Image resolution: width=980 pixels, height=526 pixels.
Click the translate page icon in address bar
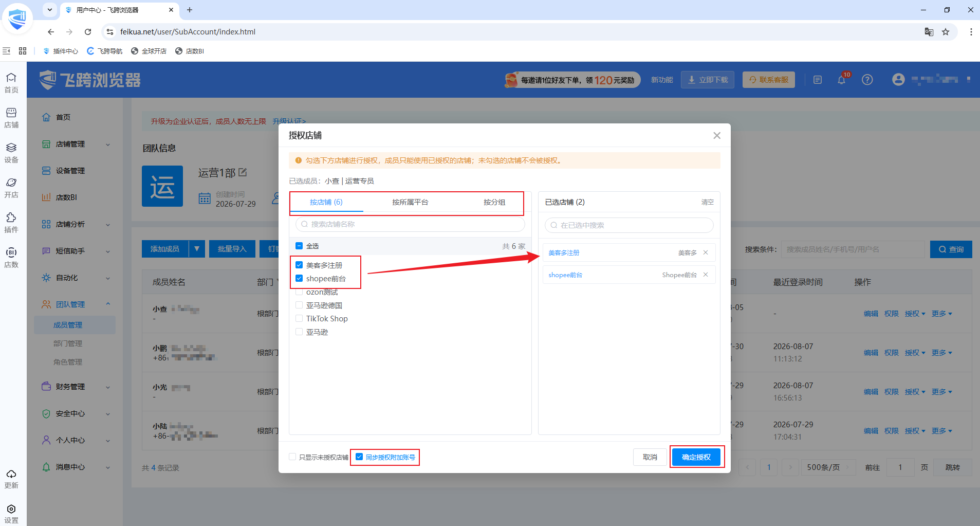click(x=929, y=32)
